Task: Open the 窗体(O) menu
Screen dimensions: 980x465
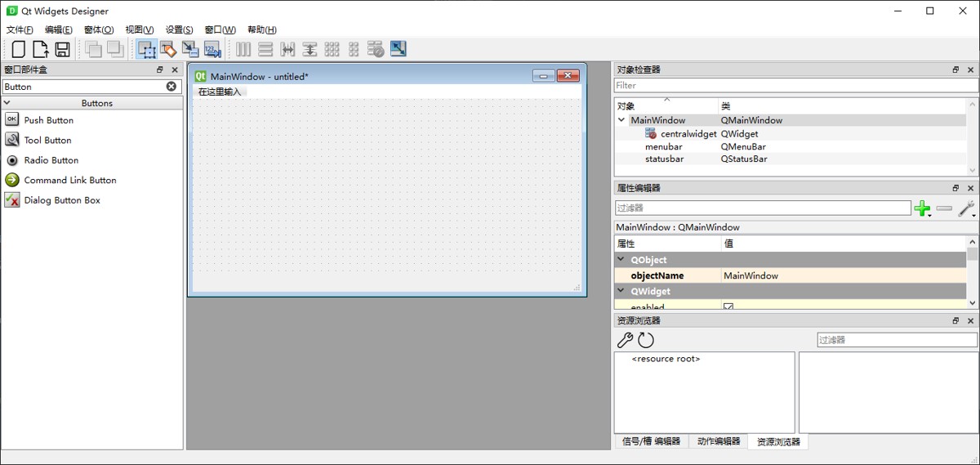Action: pos(99,29)
